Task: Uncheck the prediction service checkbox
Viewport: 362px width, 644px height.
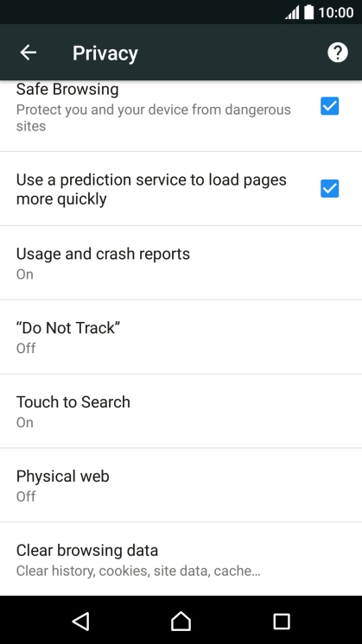Action: [x=329, y=188]
